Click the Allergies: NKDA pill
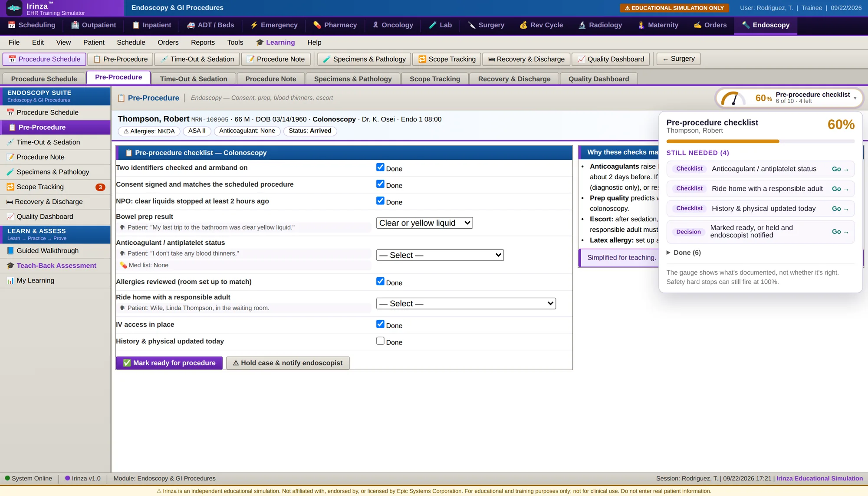 coord(149,131)
